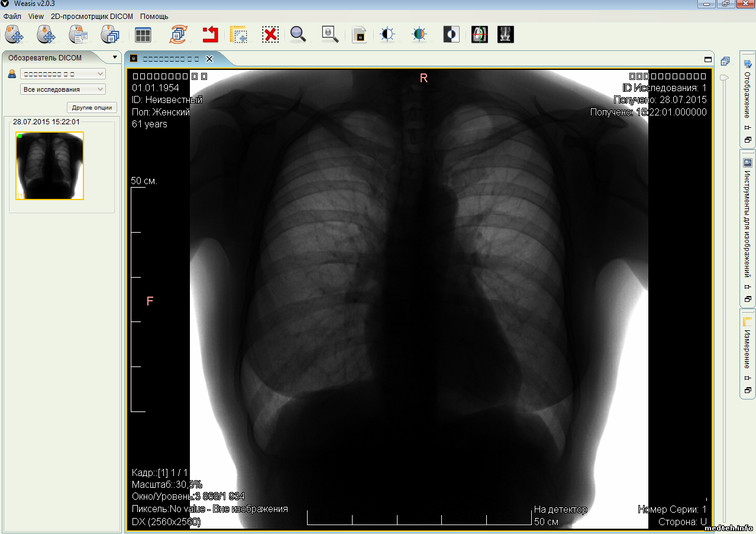
Task: Open the 'Все исследования' dropdown
Action: coord(63,89)
